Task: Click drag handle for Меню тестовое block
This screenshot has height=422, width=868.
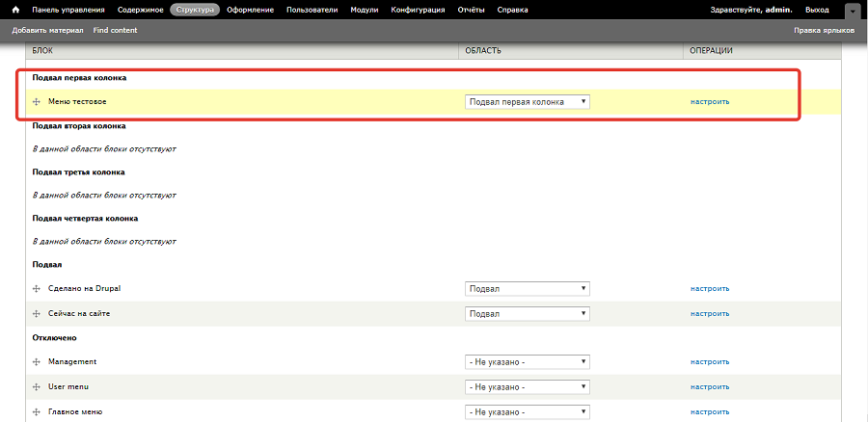Action: tap(37, 102)
